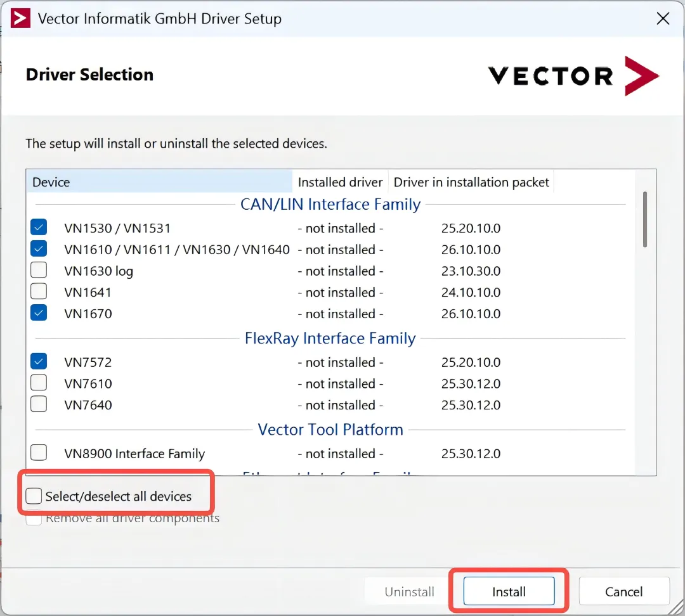Click 'not installed' status for VN7640

point(341,405)
